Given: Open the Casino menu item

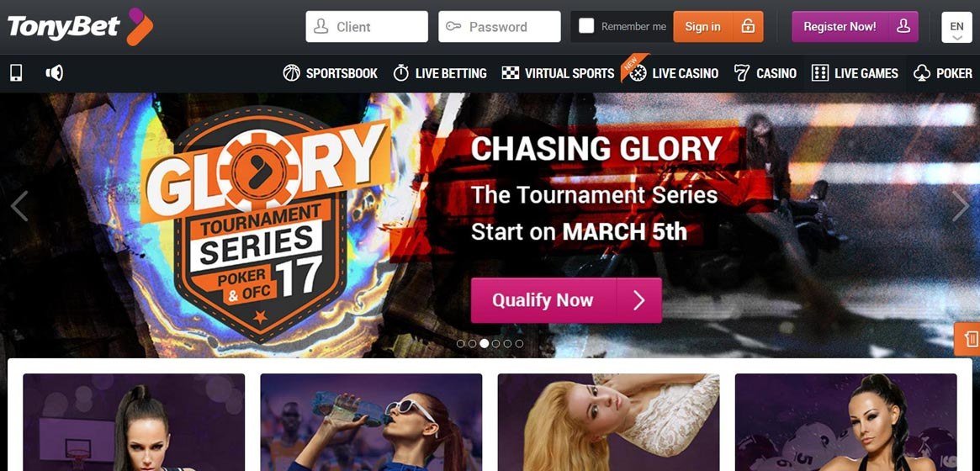Looking at the screenshot, I should [x=765, y=74].
